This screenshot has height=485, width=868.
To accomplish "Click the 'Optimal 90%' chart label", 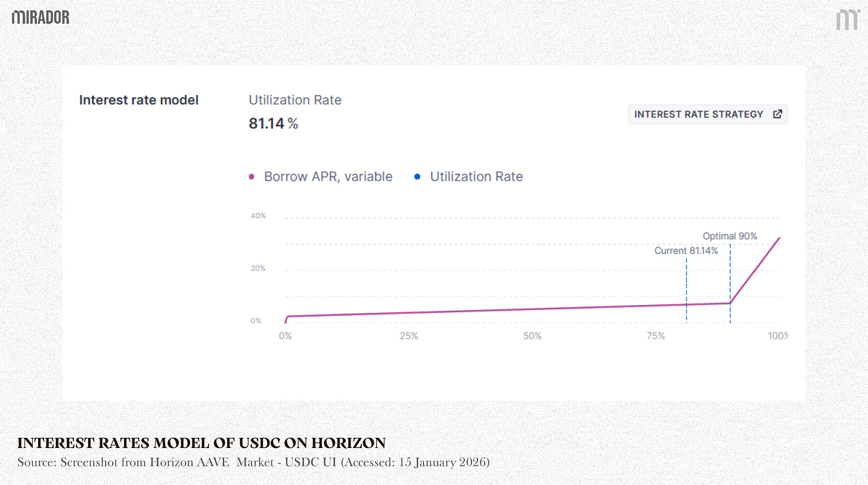I will pyautogui.click(x=730, y=236).
